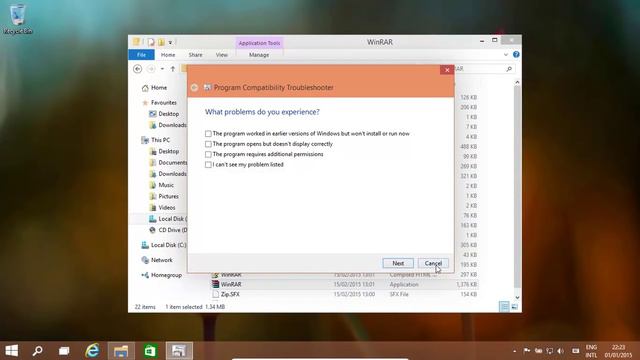Open Explorer help icon
Screen dimensions: 640x360
pos(516,54)
